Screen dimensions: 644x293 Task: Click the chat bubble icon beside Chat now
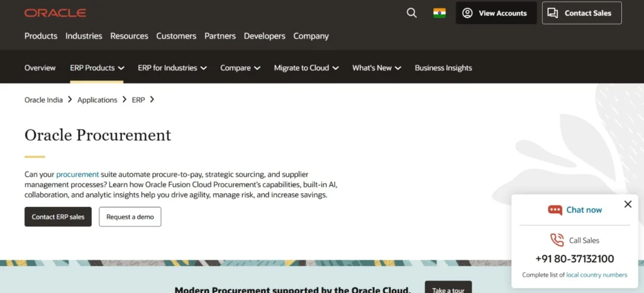(x=555, y=210)
